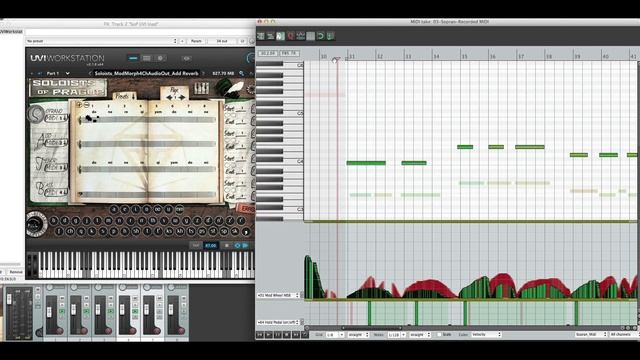Toggle the repeat button in MIDI editor transport

[x=304, y=335]
